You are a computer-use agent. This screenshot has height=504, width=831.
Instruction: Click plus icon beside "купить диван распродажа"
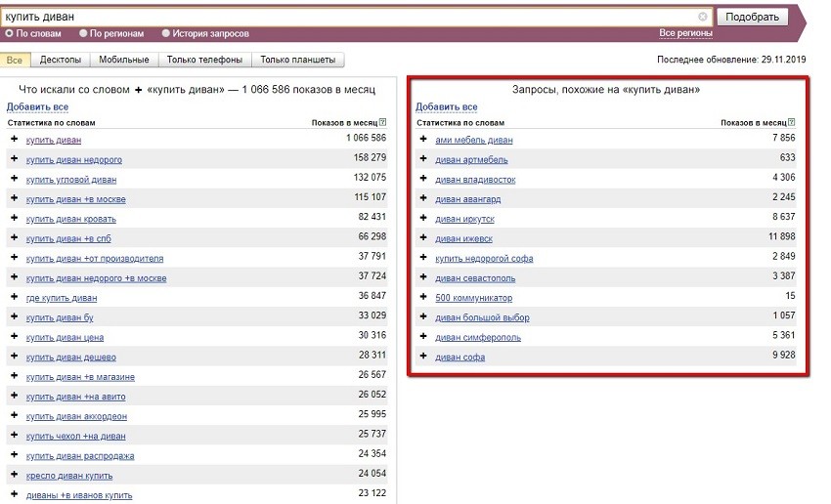(x=15, y=454)
